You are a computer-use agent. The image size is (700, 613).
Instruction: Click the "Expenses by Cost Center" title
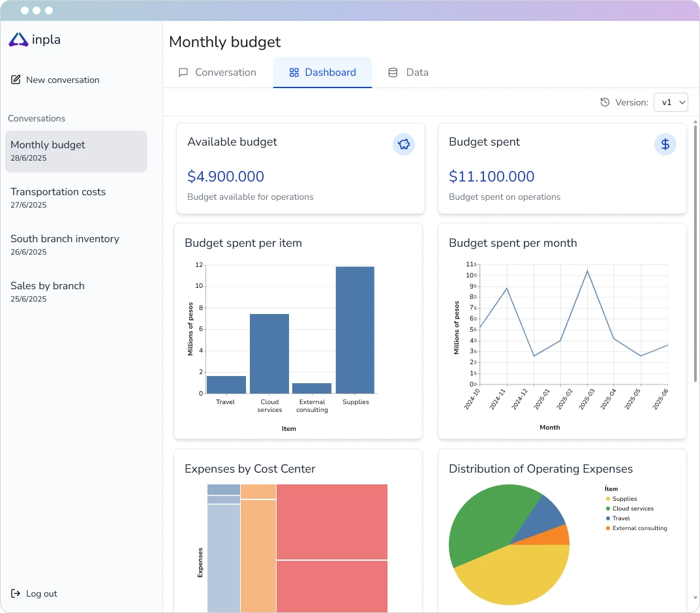coord(250,469)
